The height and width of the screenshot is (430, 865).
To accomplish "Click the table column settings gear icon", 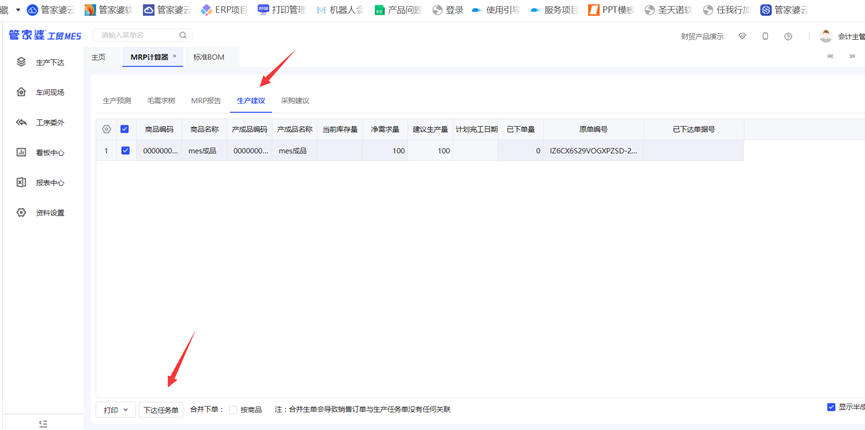I will tap(107, 129).
